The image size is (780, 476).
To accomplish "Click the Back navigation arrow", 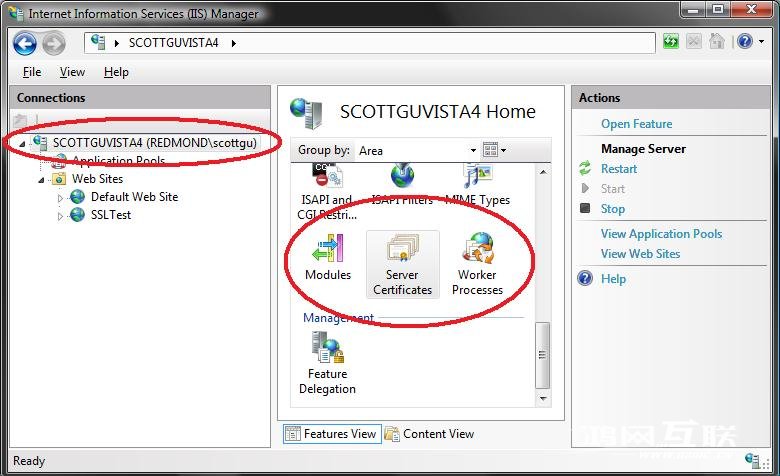I will pos(24,43).
